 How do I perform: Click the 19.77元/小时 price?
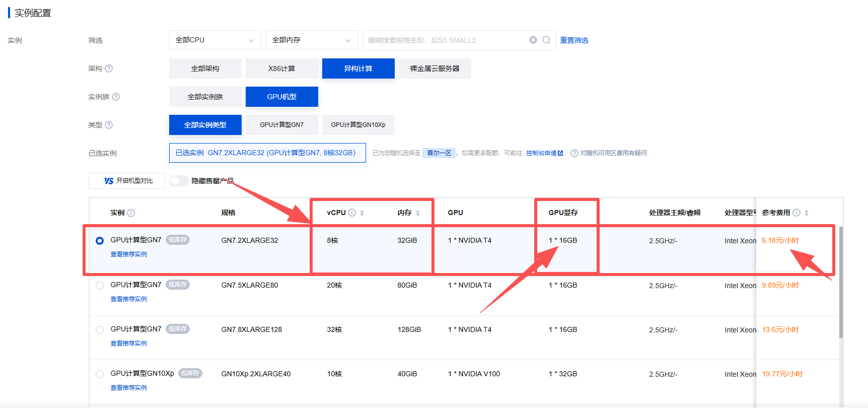[x=782, y=374]
